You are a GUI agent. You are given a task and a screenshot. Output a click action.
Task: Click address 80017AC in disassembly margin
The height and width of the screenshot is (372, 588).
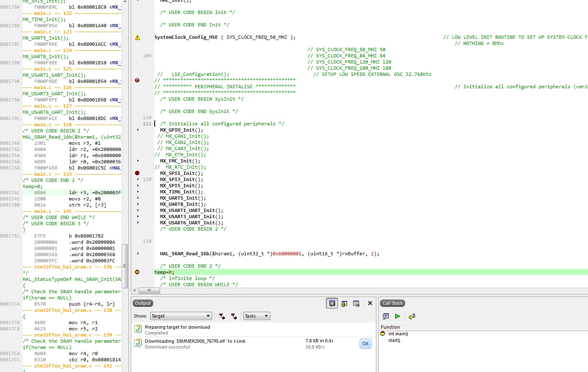pyautogui.click(x=10, y=193)
